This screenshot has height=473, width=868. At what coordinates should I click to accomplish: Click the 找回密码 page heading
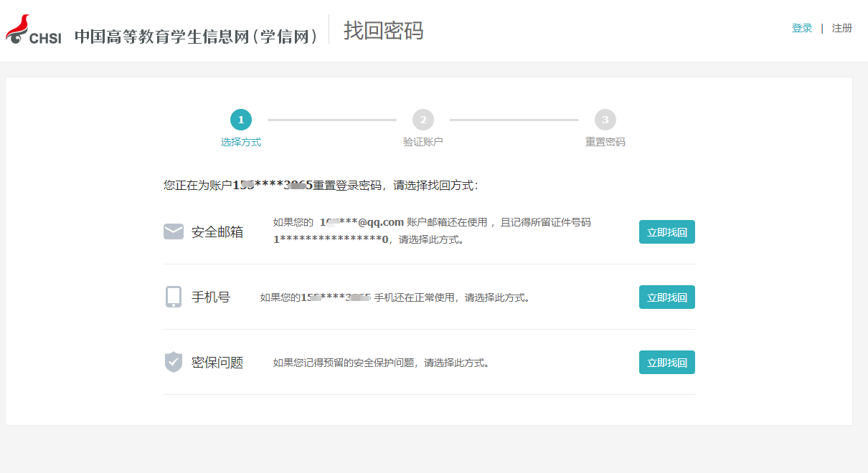pos(383,31)
